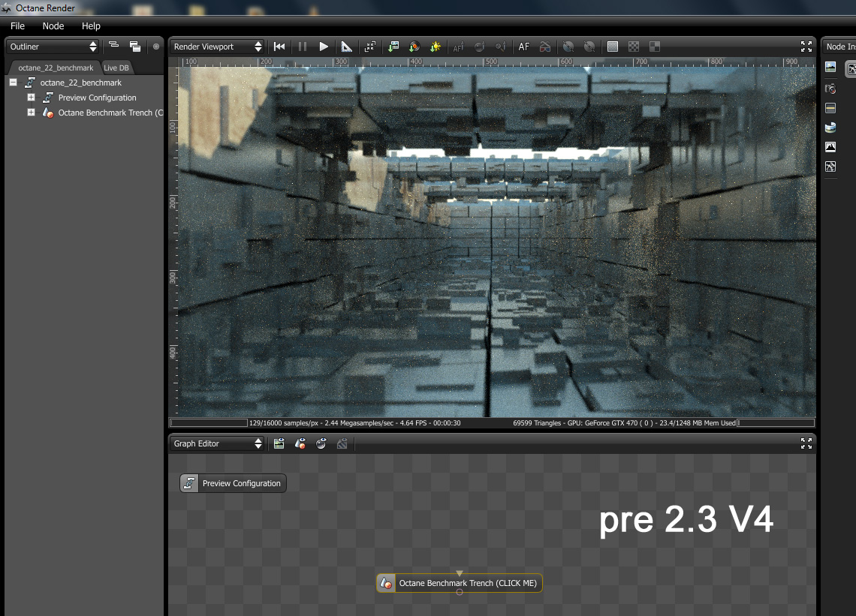Toggle the fine dotted grid display icon
The image size is (856, 616).
point(613,47)
